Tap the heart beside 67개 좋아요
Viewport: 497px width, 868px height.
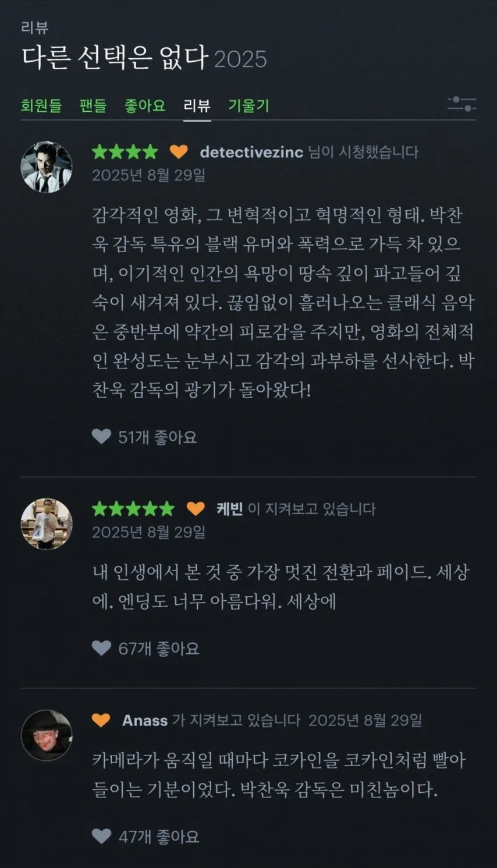tap(101, 648)
